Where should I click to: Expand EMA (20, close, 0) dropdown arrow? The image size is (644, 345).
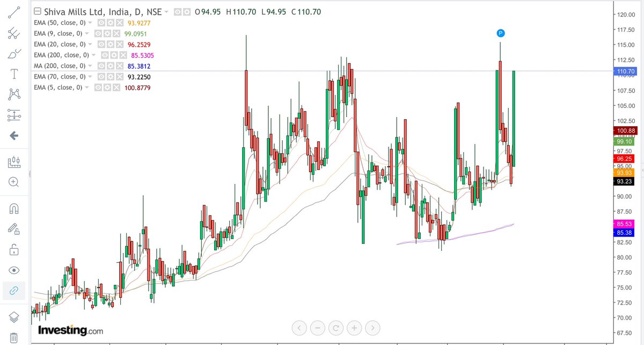tap(90, 44)
